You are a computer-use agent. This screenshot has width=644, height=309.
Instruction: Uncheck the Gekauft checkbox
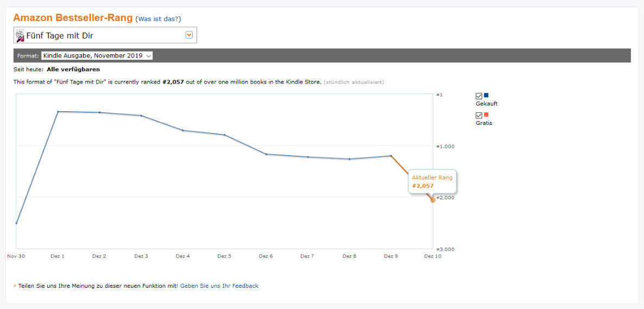478,96
